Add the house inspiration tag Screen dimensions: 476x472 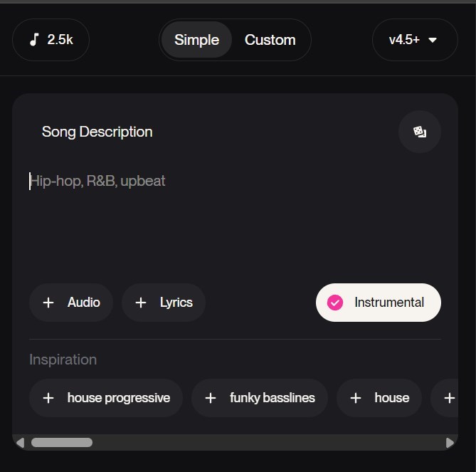coord(379,398)
